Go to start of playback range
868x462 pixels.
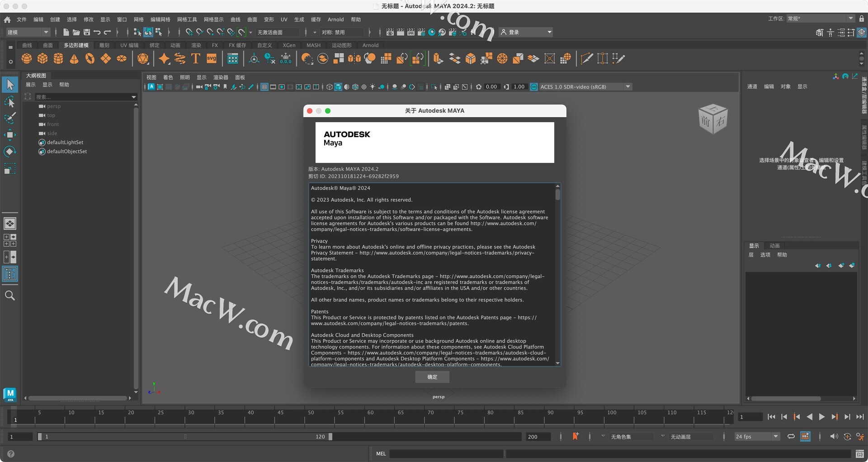[x=771, y=417]
